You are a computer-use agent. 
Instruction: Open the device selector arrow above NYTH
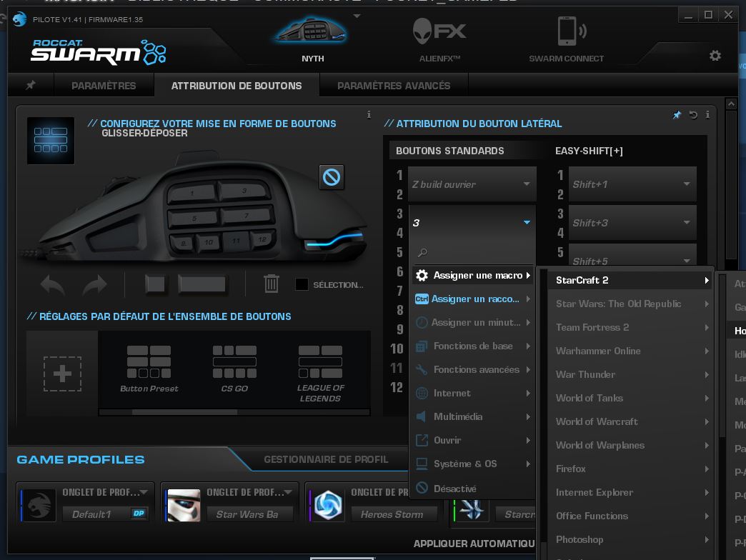coord(357,16)
